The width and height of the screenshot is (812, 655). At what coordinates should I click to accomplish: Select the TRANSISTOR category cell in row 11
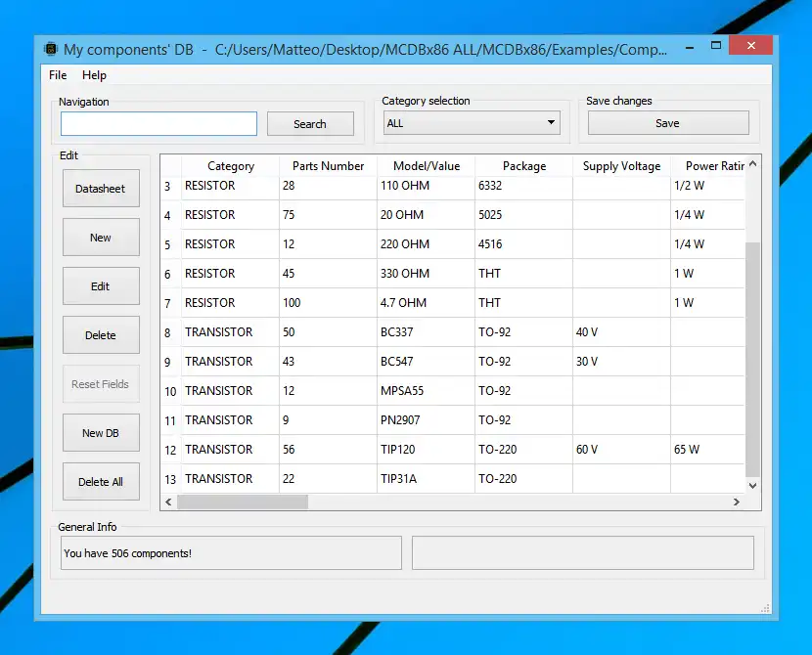click(231, 420)
